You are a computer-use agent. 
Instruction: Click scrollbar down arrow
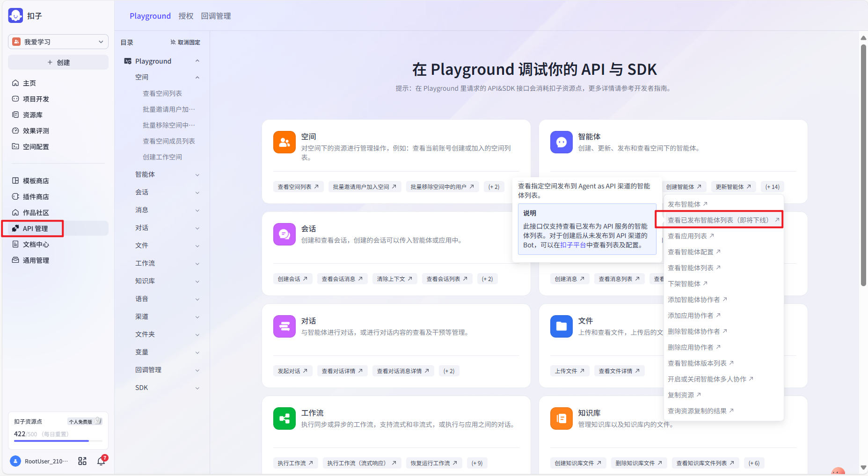863,468
